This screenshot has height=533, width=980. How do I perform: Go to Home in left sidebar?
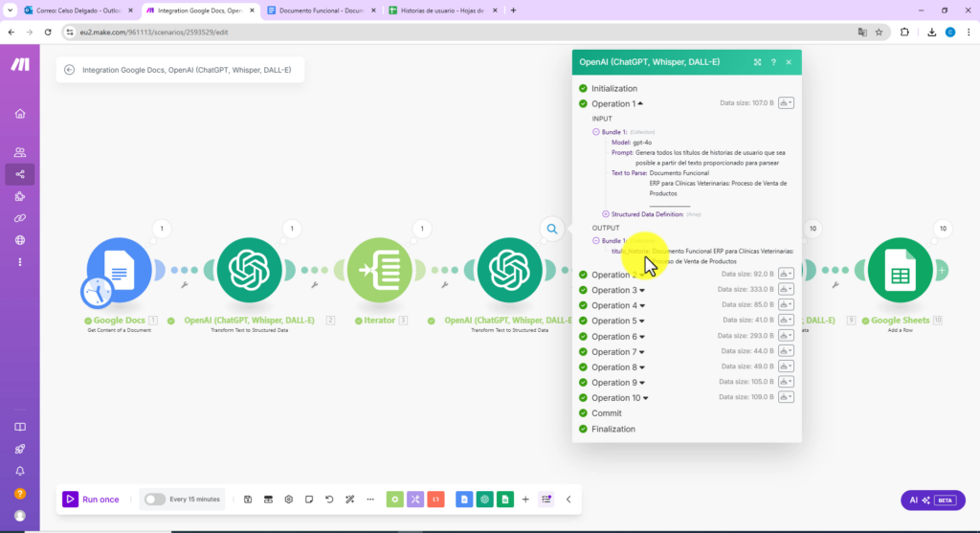tap(20, 114)
